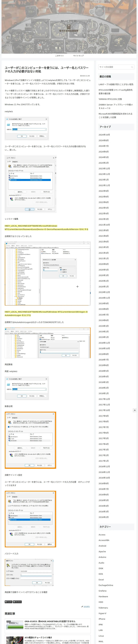
Task: Click the 自動サインイン password dialog screenshot
Action: click(29, 572)
